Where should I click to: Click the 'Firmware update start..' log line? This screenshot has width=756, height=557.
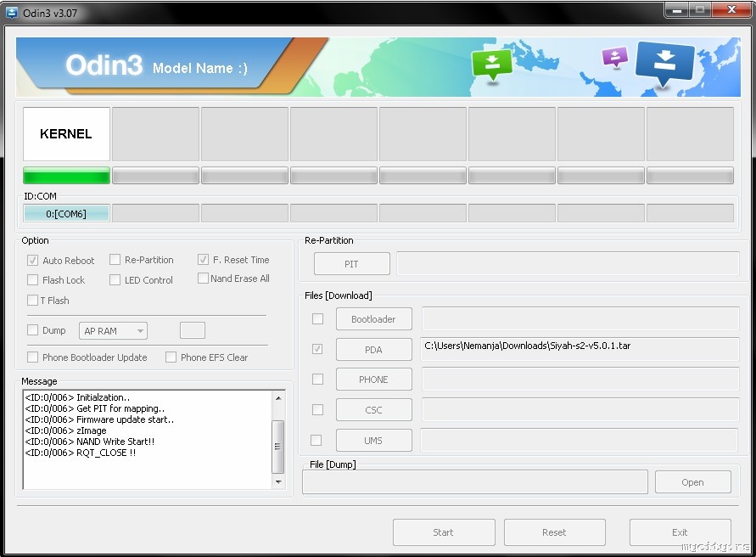click(99, 419)
